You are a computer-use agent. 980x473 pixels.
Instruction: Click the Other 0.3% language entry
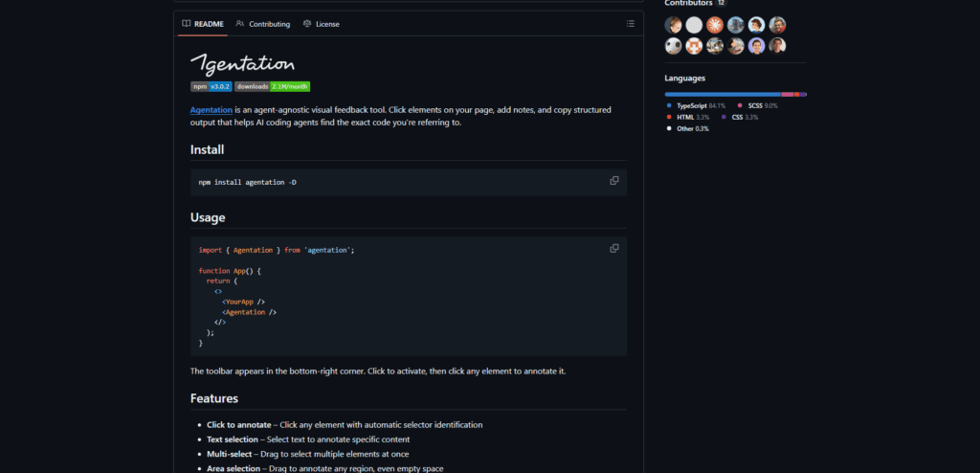click(x=688, y=128)
